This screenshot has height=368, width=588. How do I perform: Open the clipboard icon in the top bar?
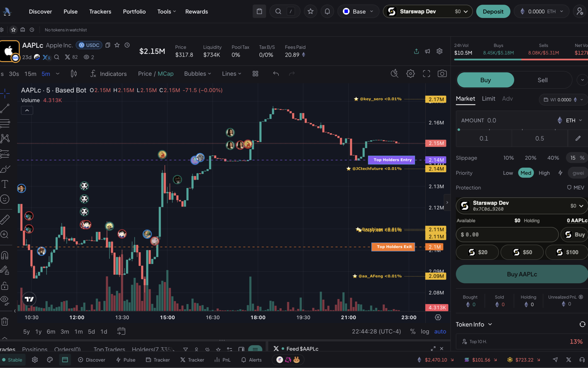pyautogui.click(x=259, y=11)
